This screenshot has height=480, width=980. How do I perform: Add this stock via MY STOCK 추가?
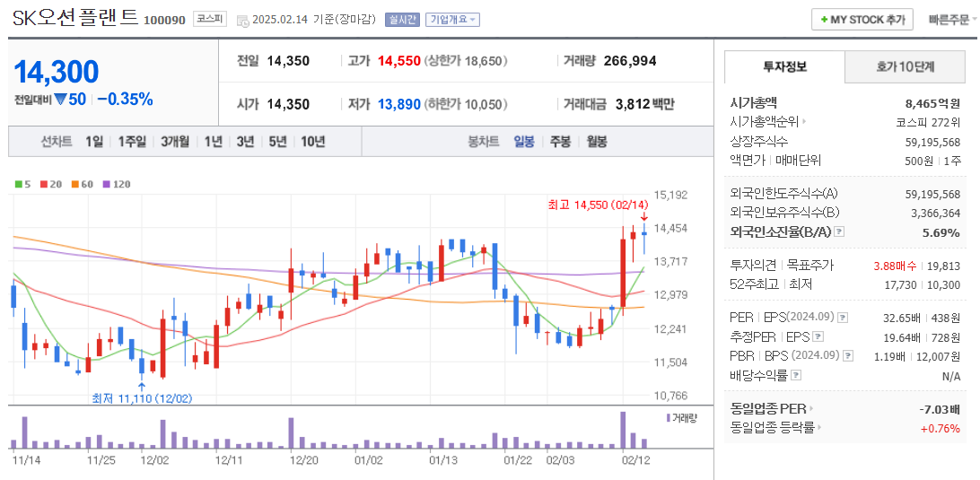click(x=862, y=20)
